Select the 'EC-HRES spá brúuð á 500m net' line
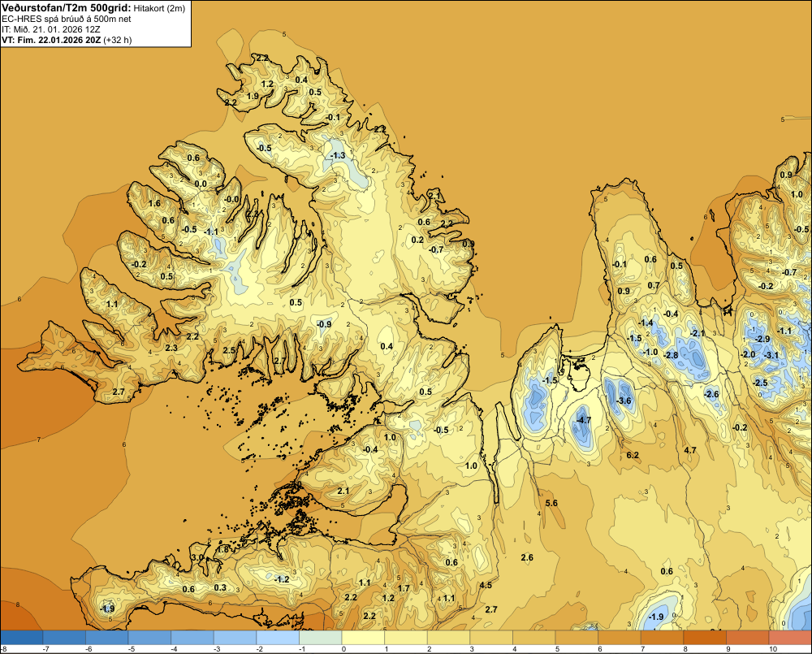Image resolution: width=812 pixels, height=654 pixels. pyautogui.click(x=67, y=19)
